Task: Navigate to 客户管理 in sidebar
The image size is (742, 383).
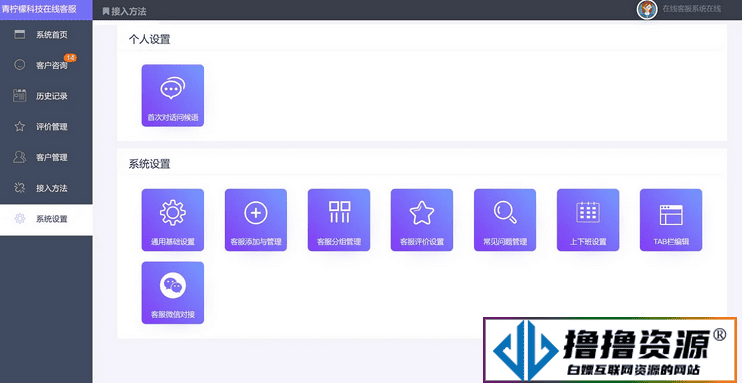Action: click(x=46, y=158)
